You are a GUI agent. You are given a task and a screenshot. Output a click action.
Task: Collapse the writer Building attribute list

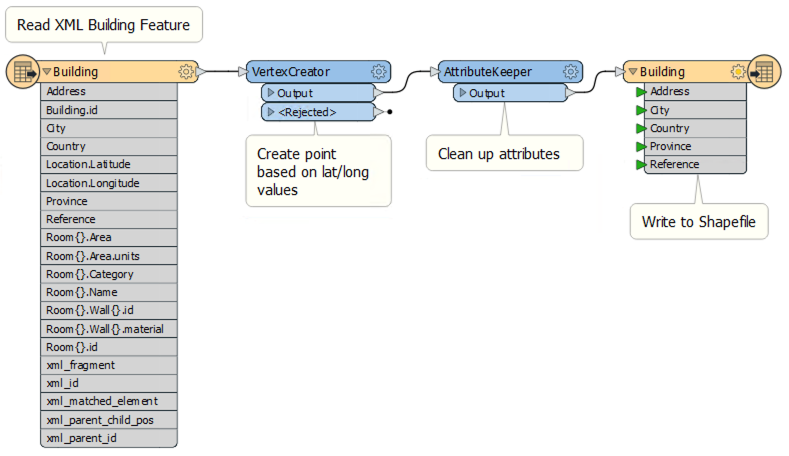point(632,72)
